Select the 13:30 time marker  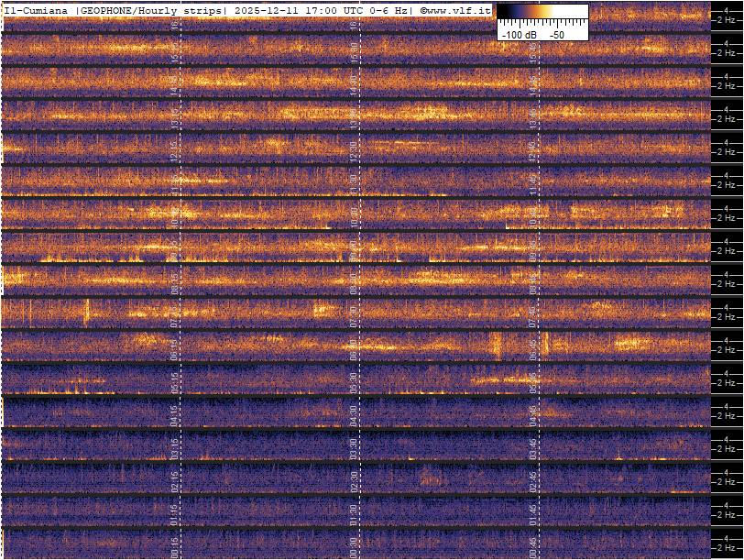[354, 116]
